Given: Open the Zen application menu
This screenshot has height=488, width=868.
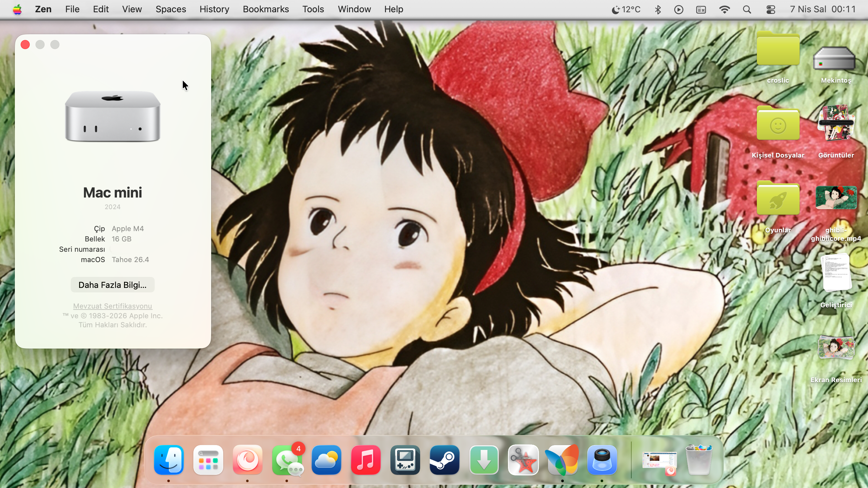Looking at the screenshot, I should click(x=43, y=9).
